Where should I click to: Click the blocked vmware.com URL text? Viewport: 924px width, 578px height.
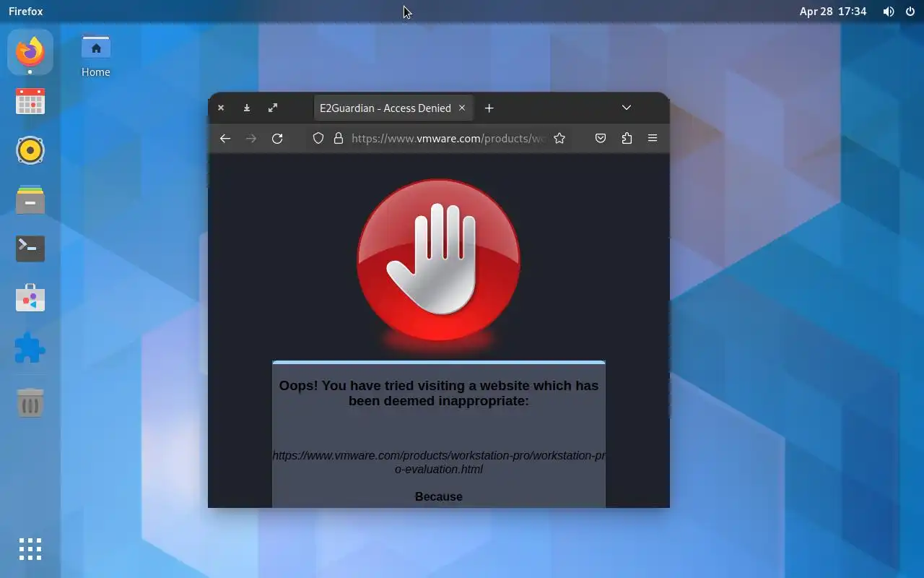439,462
